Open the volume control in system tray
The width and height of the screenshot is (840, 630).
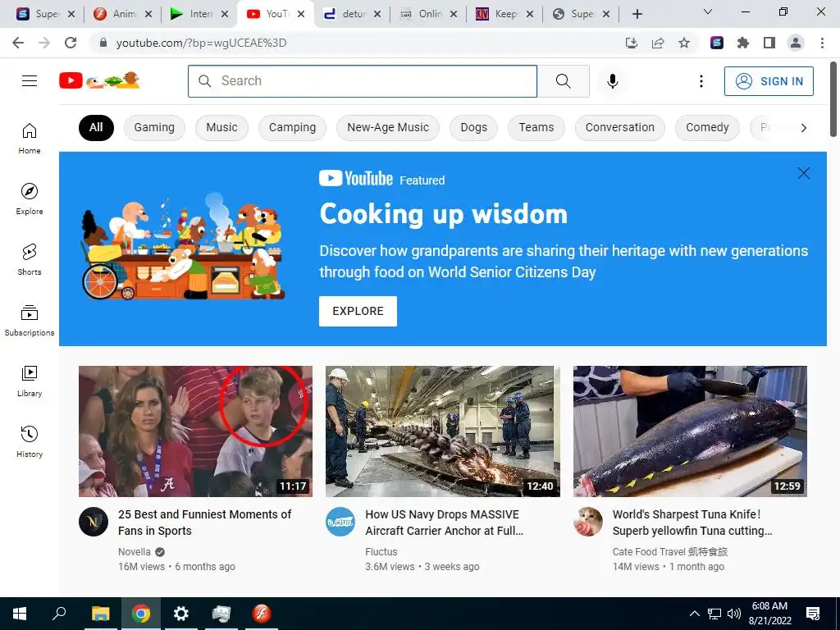click(x=733, y=614)
